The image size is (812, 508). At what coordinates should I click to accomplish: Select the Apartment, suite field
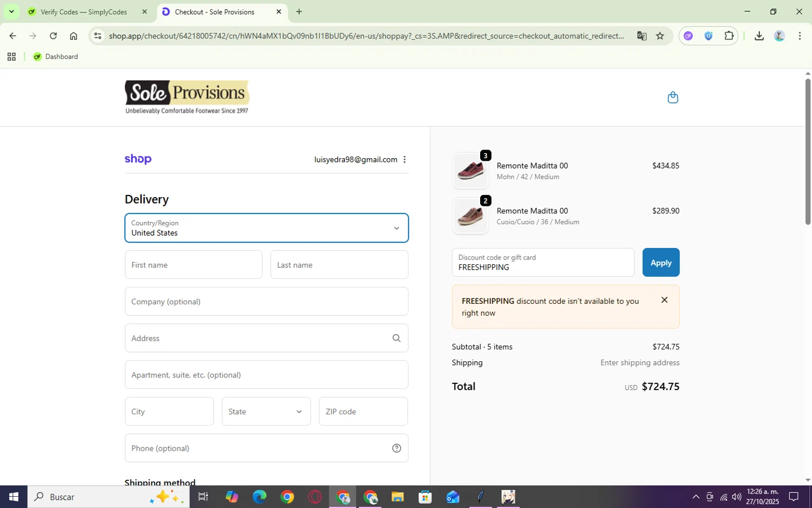[x=266, y=375]
